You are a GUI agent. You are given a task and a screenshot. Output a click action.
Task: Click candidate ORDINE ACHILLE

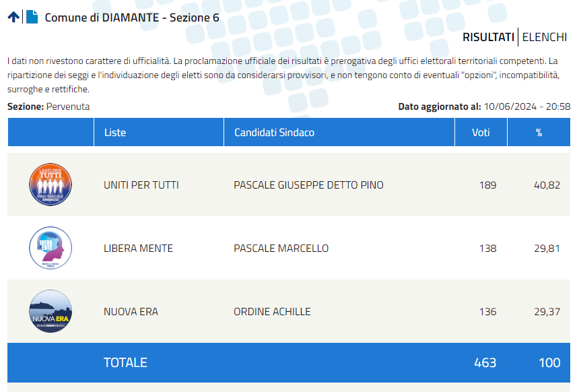coord(272,312)
